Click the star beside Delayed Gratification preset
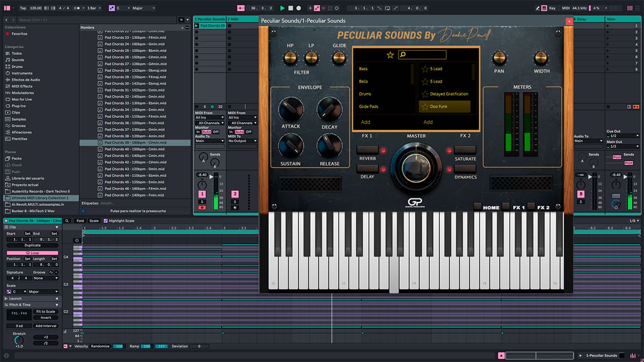The width and height of the screenshot is (644, 362). 425,94
